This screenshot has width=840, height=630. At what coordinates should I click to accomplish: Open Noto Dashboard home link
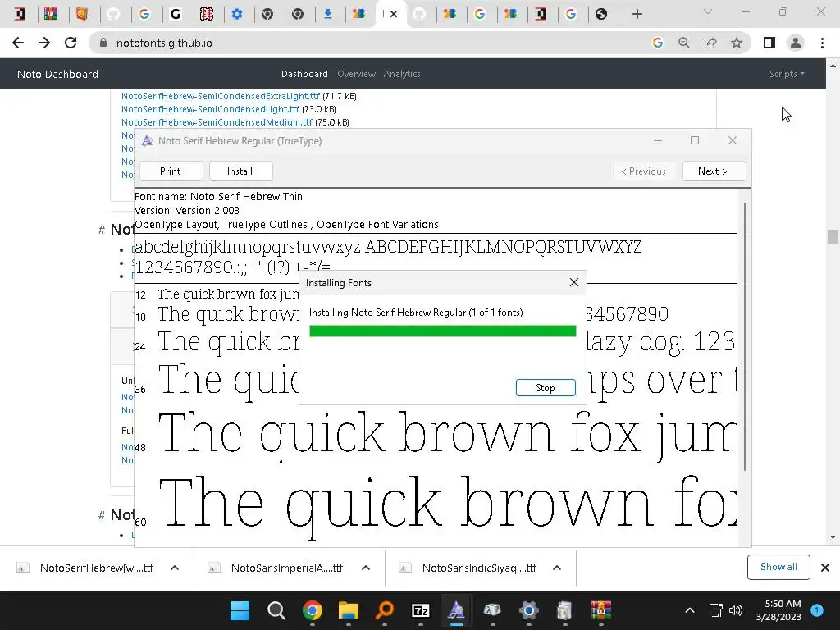pos(58,74)
